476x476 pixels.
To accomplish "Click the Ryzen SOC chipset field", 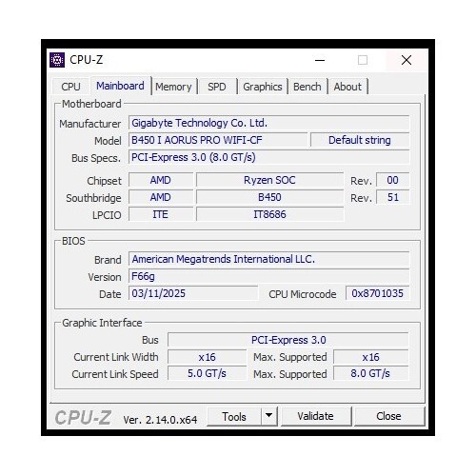I will [x=269, y=180].
